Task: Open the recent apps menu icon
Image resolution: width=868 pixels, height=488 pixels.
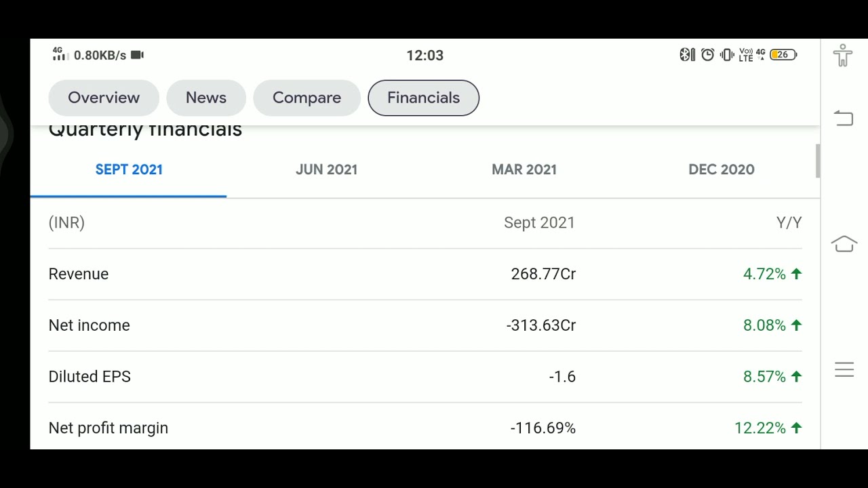Action: click(844, 369)
